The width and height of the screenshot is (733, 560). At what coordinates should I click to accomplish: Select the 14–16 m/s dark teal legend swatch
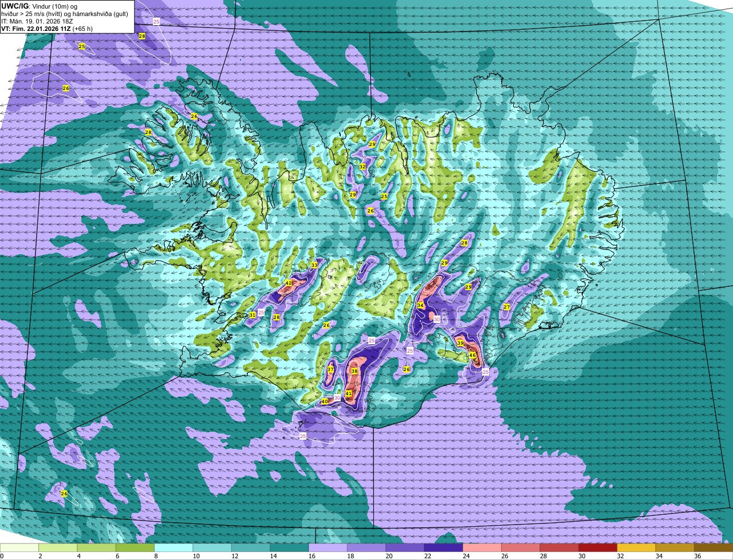point(289,547)
